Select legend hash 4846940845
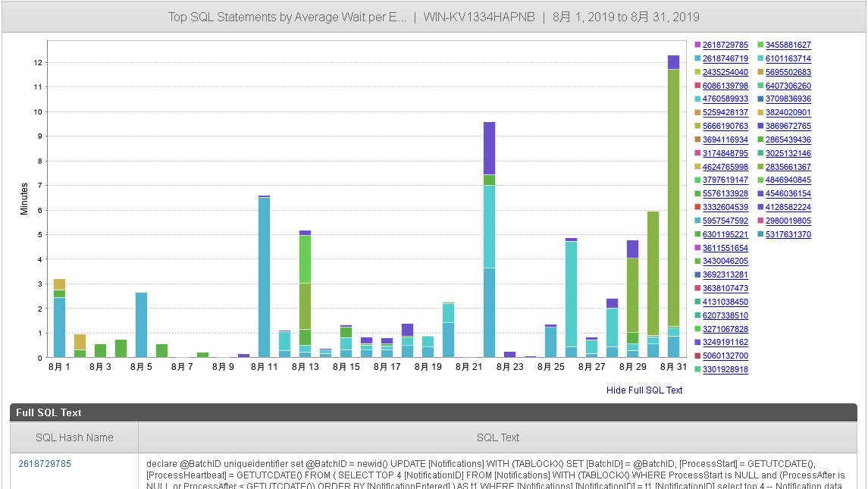 pyautogui.click(x=788, y=180)
